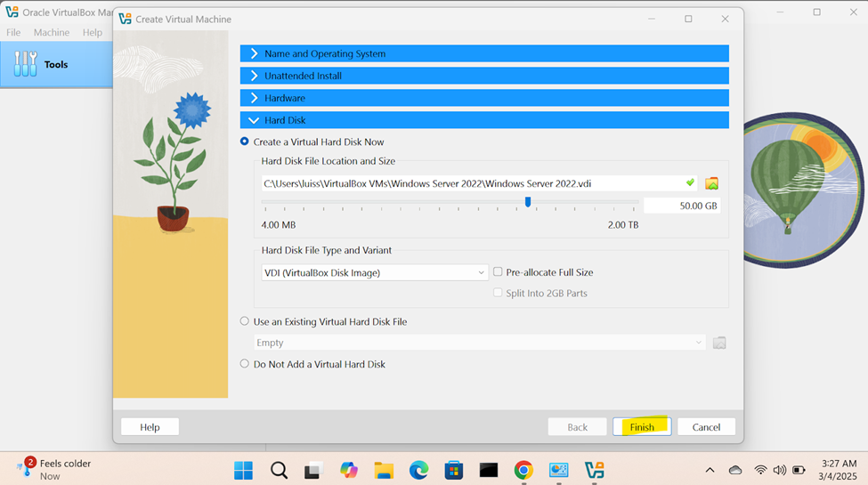The width and height of the screenshot is (868, 485).
Task: Open the black terminal app in the taskbar
Action: tap(488, 470)
